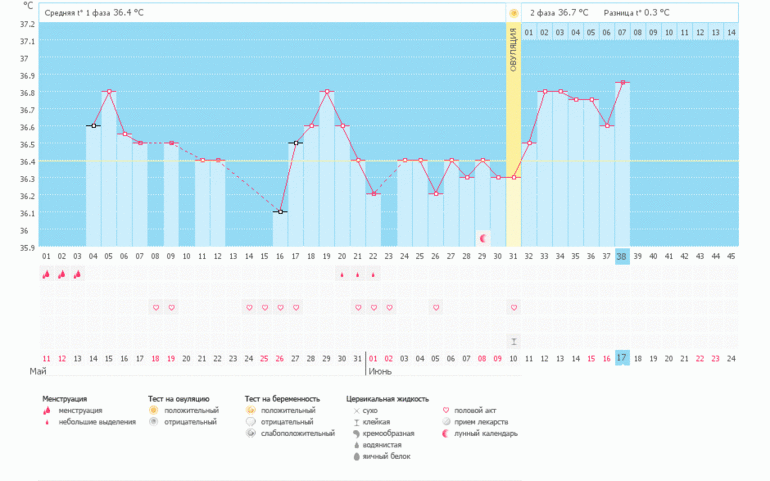
Task: Select the 36.8 temperature point on day 05
Action: click(109, 92)
